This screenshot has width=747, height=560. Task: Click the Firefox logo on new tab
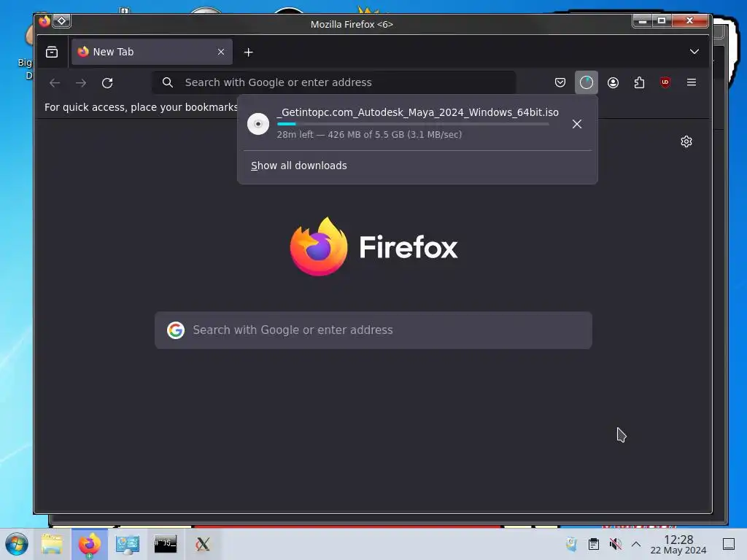pyautogui.click(x=374, y=246)
